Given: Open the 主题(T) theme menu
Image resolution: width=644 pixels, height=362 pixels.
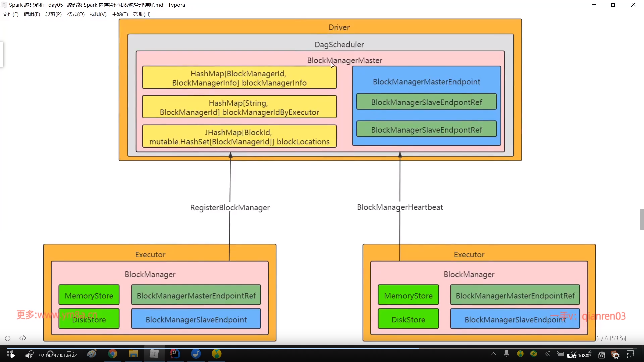Looking at the screenshot, I should [120, 14].
